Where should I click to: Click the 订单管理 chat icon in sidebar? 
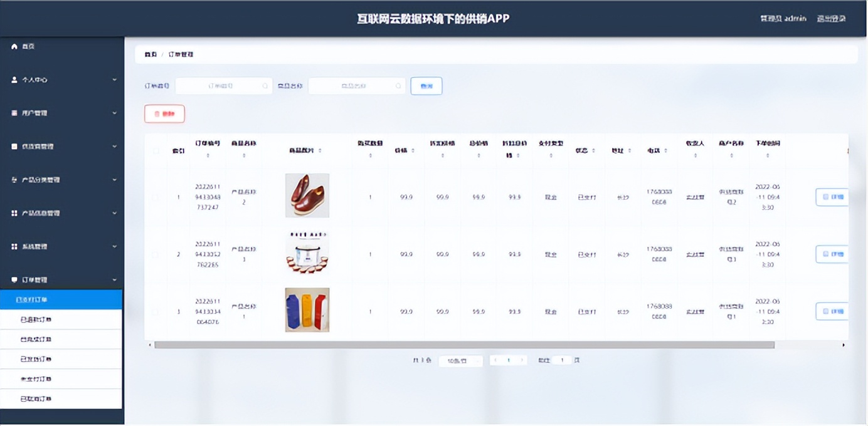[x=14, y=280]
